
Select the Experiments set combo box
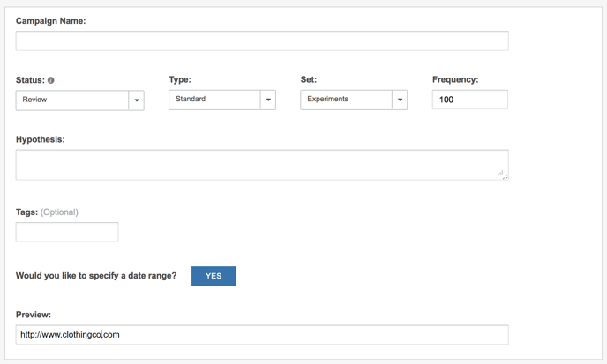tap(354, 100)
